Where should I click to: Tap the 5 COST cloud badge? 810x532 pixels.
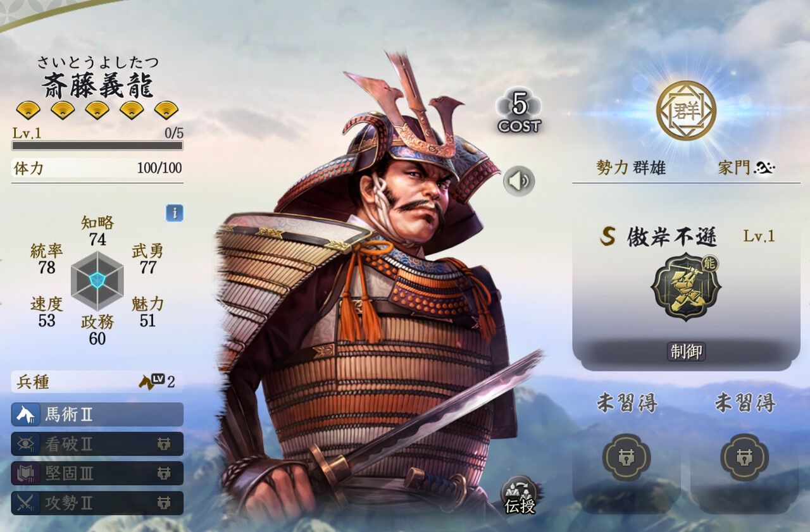(519, 111)
